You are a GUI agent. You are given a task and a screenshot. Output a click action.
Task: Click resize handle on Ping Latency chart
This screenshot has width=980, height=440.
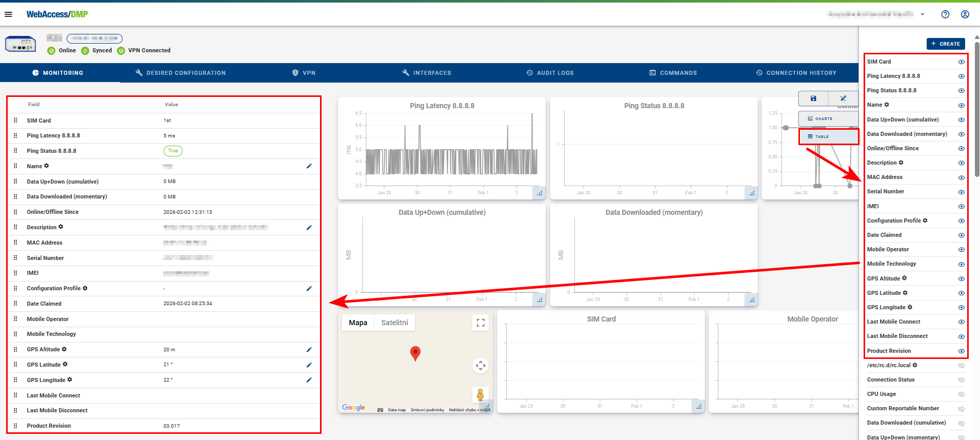click(539, 193)
